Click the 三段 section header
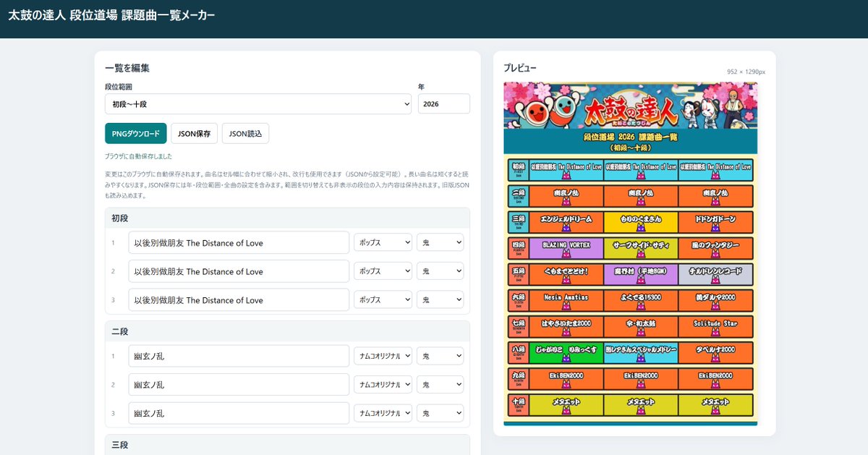Viewport: 868px width, 455px height. (x=287, y=445)
